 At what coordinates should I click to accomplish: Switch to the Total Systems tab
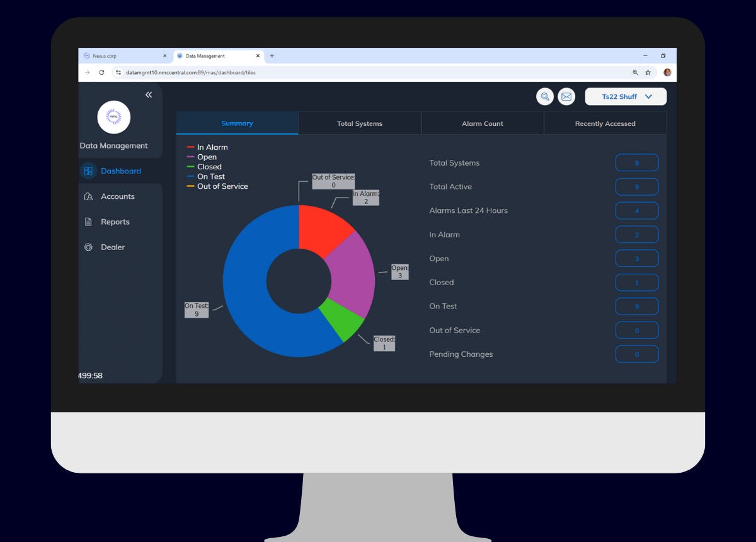360,123
